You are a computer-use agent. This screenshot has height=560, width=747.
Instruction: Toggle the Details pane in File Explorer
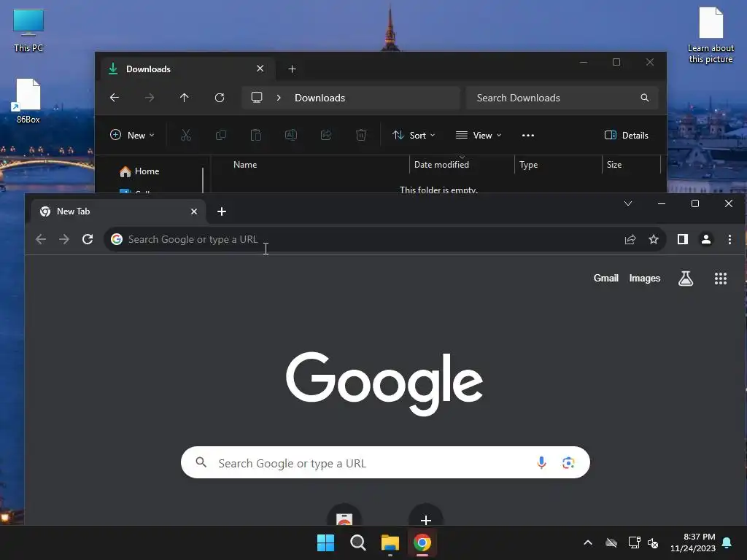627,135
